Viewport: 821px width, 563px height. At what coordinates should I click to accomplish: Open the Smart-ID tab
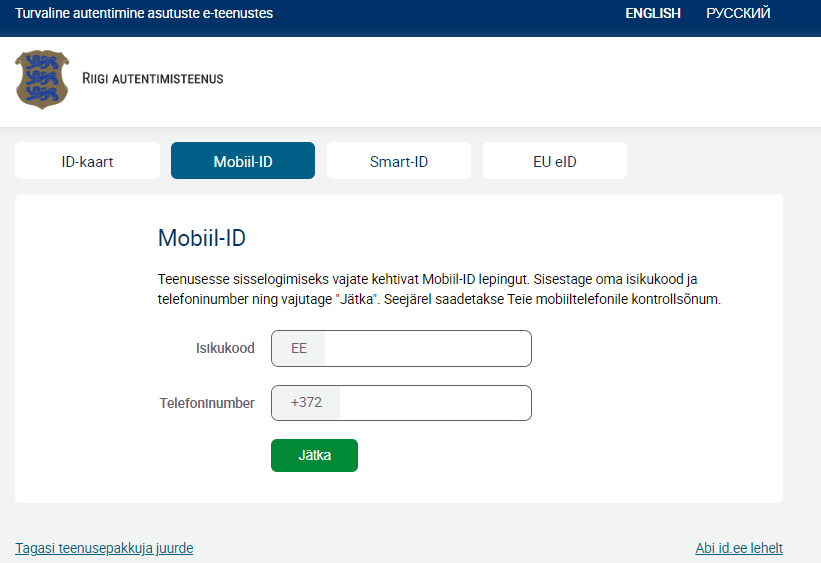pyautogui.click(x=399, y=161)
